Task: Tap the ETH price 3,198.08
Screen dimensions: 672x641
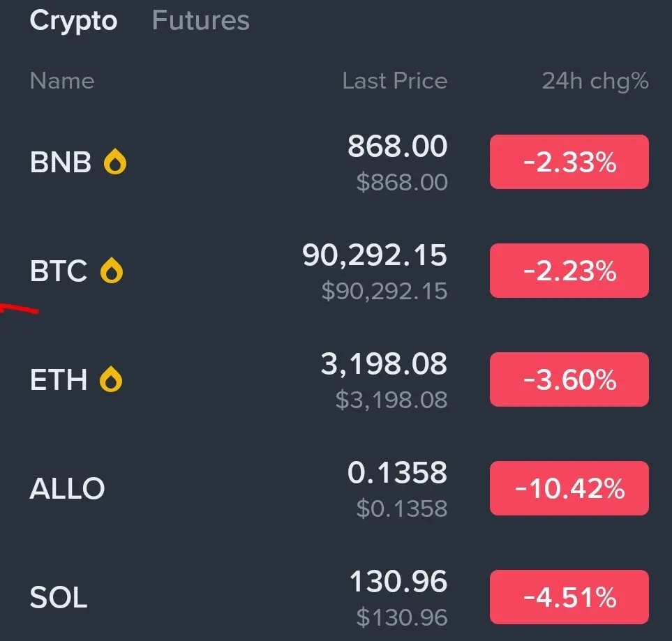Action: click(x=384, y=365)
